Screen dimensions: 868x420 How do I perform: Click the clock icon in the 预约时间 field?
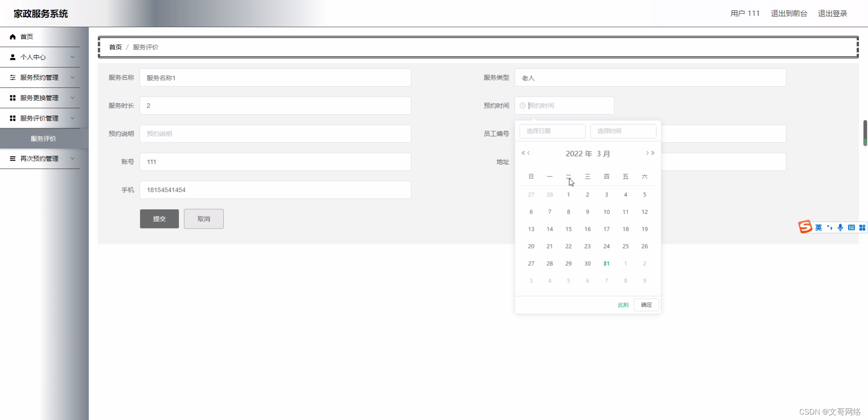523,105
